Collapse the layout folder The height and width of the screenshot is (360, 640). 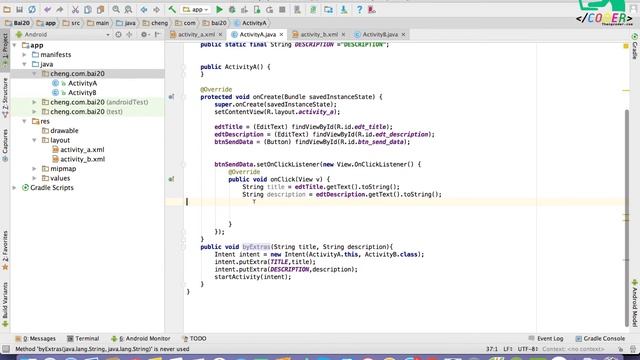(35, 140)
